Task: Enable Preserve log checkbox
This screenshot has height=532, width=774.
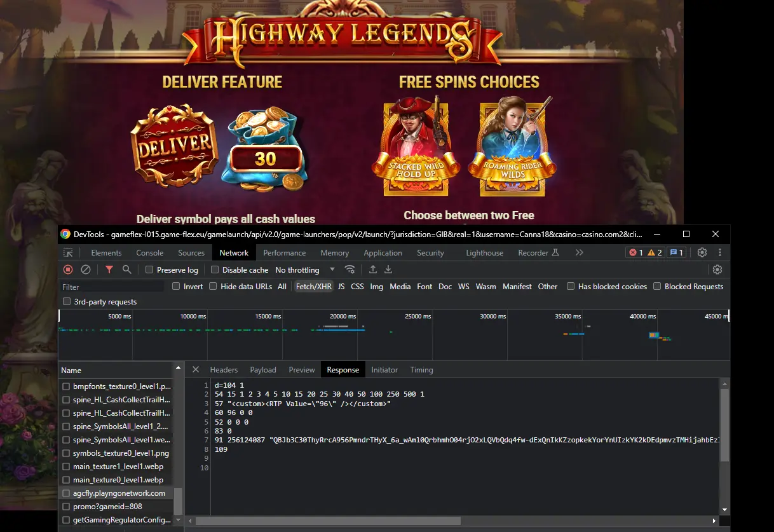Action: pos(149,269)
